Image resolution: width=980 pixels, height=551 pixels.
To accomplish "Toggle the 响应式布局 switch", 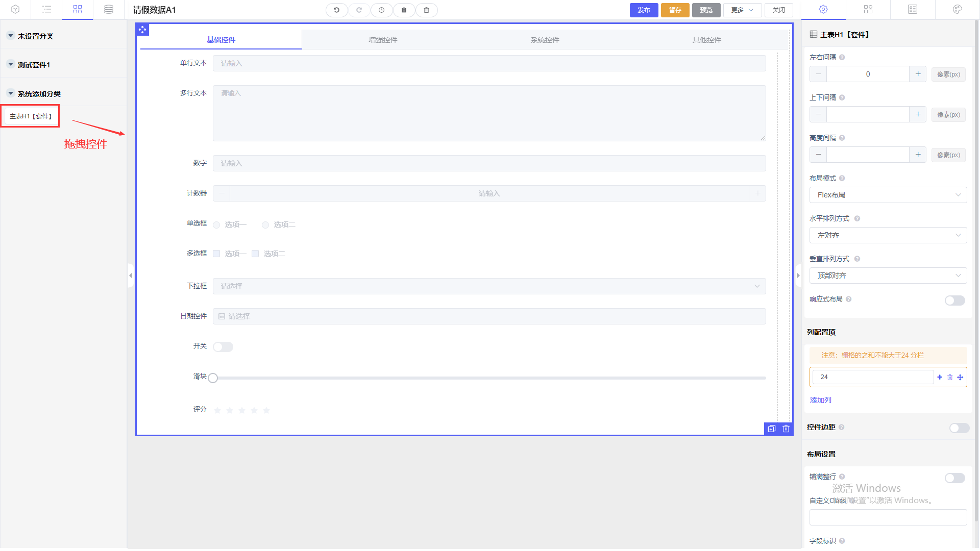I will (x=954, y=300).
